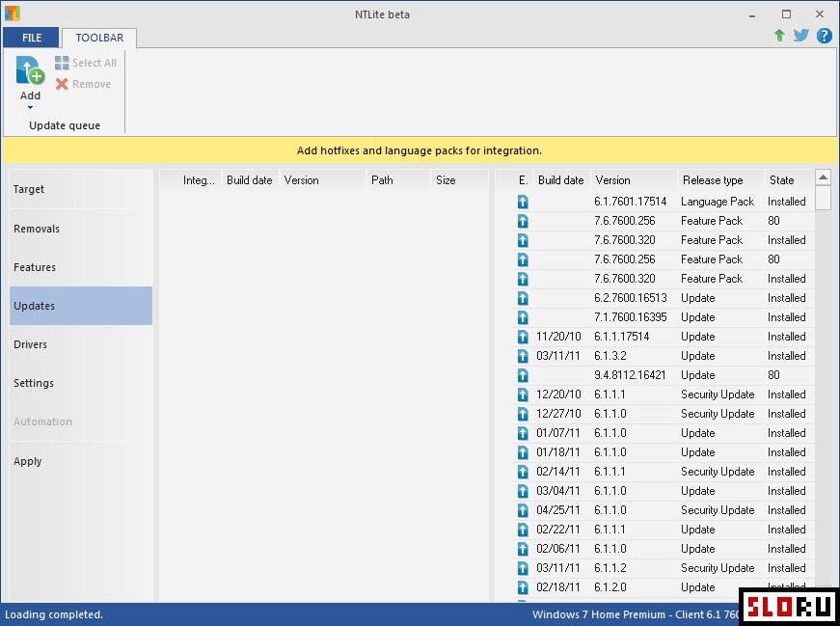Select the Updates page in sidebar

(81, 306)
